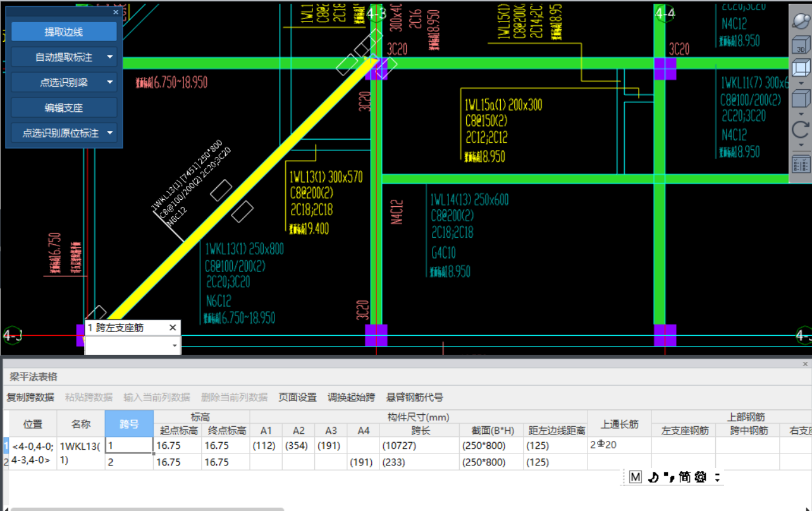Screen dimensions: 812x511
Task: Click 输入当前列数据 in table toolbar
Action: (x=157, y=397)
